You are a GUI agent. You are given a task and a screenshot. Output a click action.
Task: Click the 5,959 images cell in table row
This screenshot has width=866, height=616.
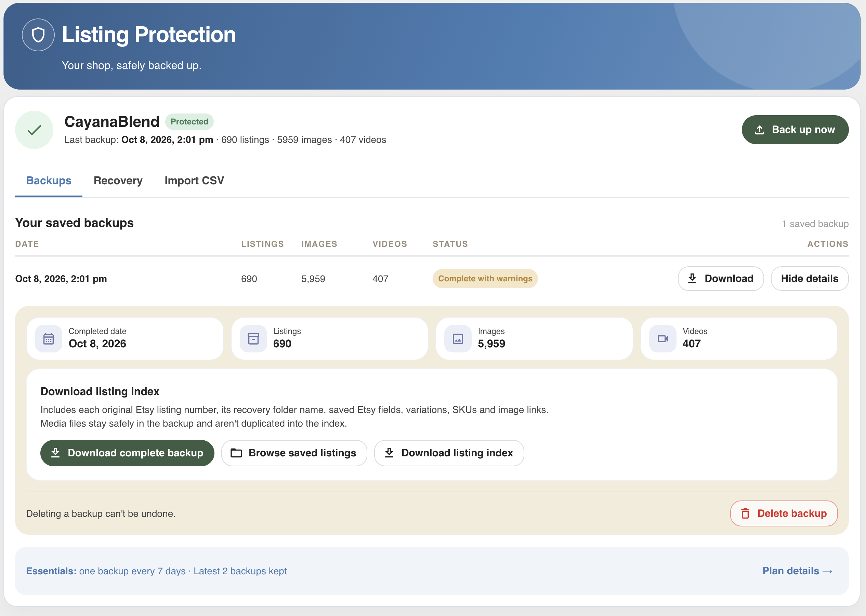[x=313, y=279]
